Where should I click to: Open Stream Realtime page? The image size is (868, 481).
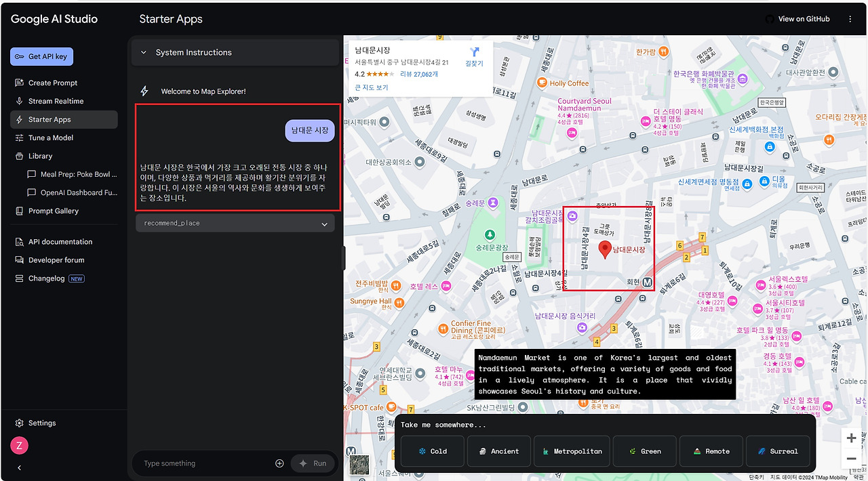pyautogui.click(x=56, y=101)
